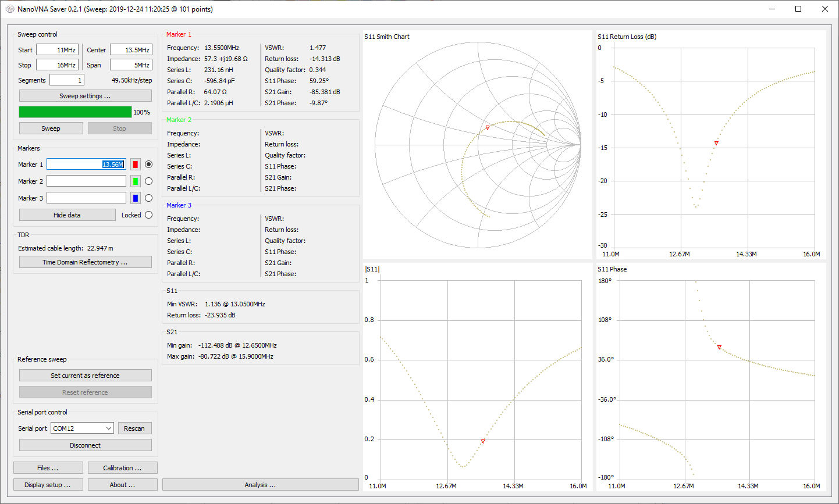839x504 pixels.
Task: Open the Sweep settings dialog
Action: (x=85, y=96)
